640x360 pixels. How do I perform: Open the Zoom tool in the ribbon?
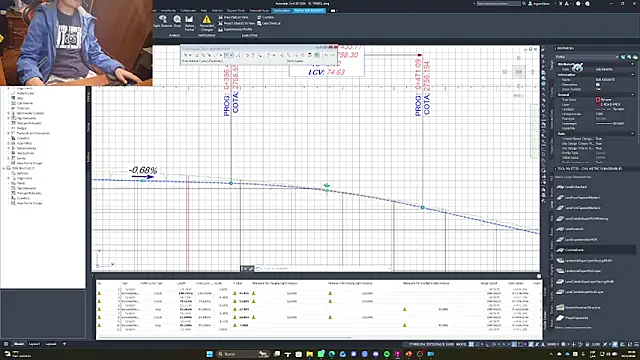[x=177, y=22]
